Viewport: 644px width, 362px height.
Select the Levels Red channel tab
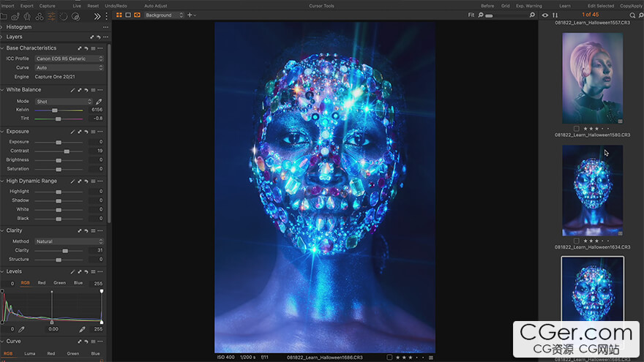[42, 283]
